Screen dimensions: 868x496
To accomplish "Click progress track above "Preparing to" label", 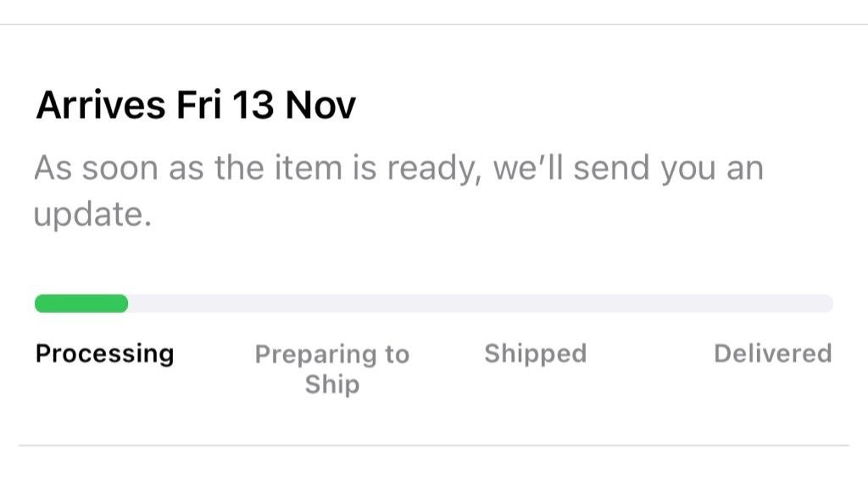I will pyautogui.click(x=332, y=304).
